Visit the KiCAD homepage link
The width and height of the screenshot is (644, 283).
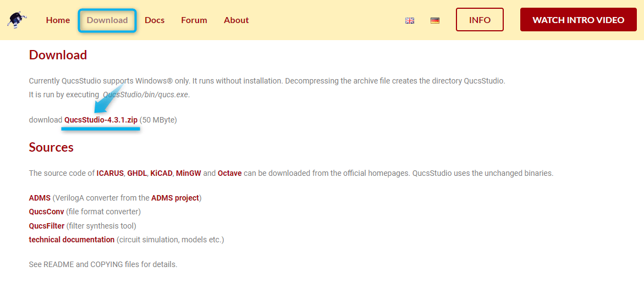pos(161,173)
